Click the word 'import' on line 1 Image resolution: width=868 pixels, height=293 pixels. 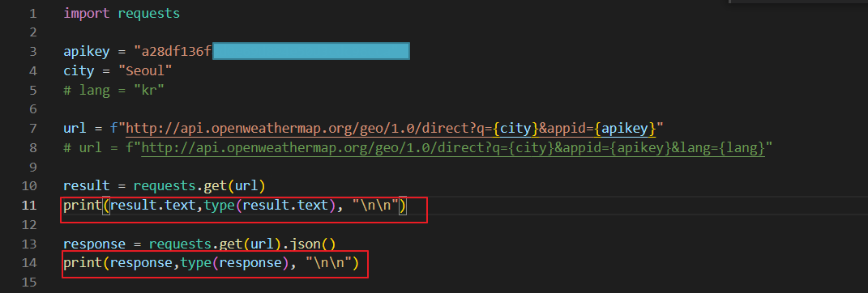click(x=87, y=13)
